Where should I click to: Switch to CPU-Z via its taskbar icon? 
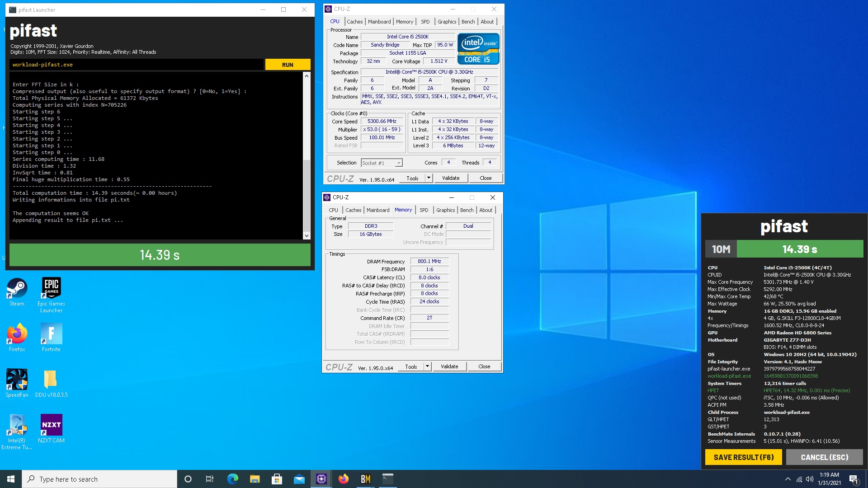click(321, 479)
